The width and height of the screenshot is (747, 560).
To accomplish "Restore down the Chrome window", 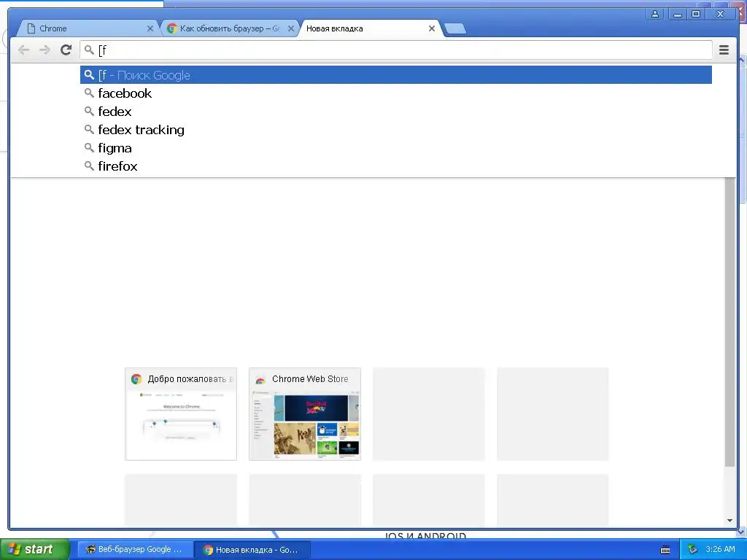I will click(695, 15).
